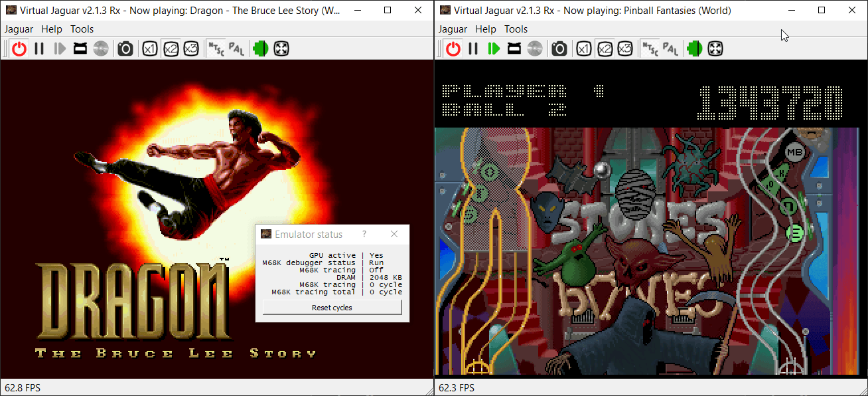
Task: Click the "M68K debugger status" label
Action: tap(309, 262)
